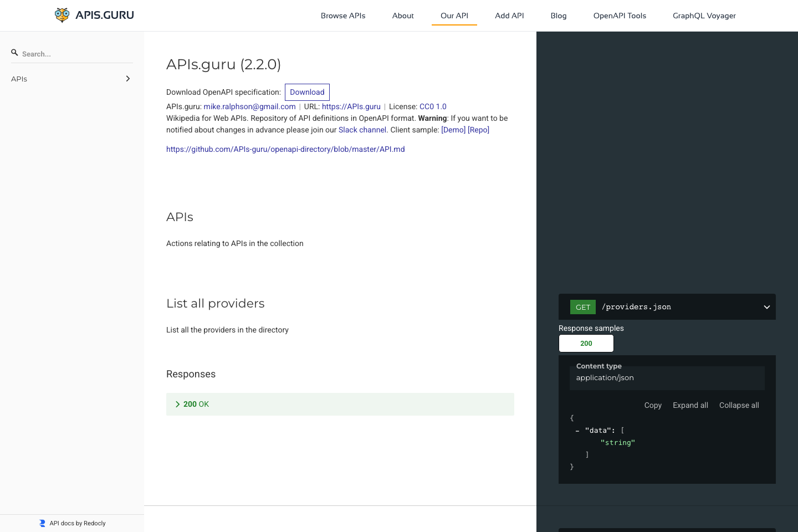Open the /providers.json request dropdown
798x532 pixels.
[x=767, y=307]
